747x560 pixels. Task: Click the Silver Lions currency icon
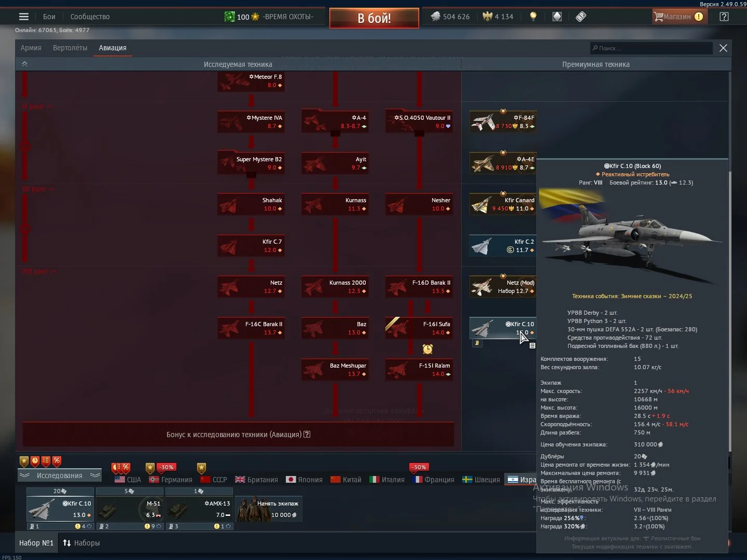[x=435, y=17]
